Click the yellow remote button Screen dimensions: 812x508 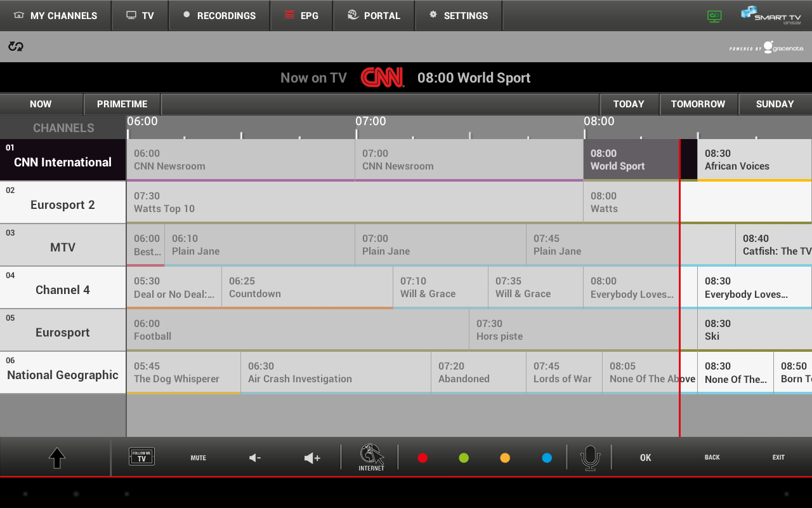pyautogui.click(x=505, y=458)
